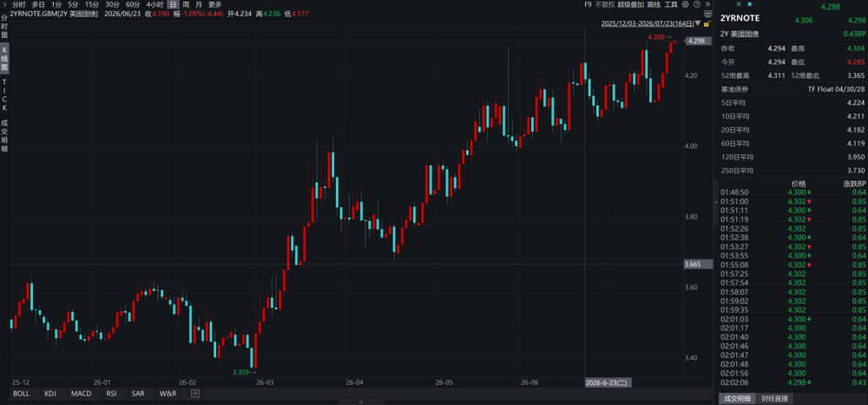Toggle the 不复权 adjustment option
The image size is (868, 405).
(x=604, y=4)
